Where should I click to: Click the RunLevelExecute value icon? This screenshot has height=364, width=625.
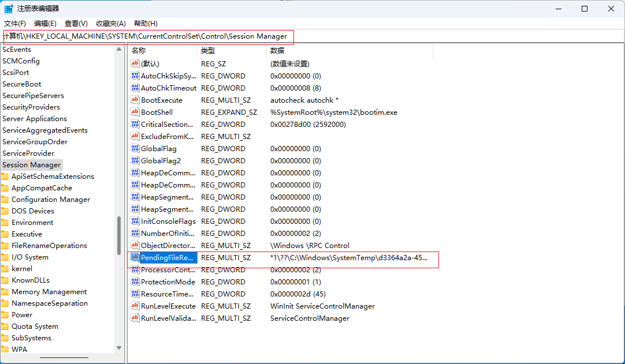pos(135,306)
